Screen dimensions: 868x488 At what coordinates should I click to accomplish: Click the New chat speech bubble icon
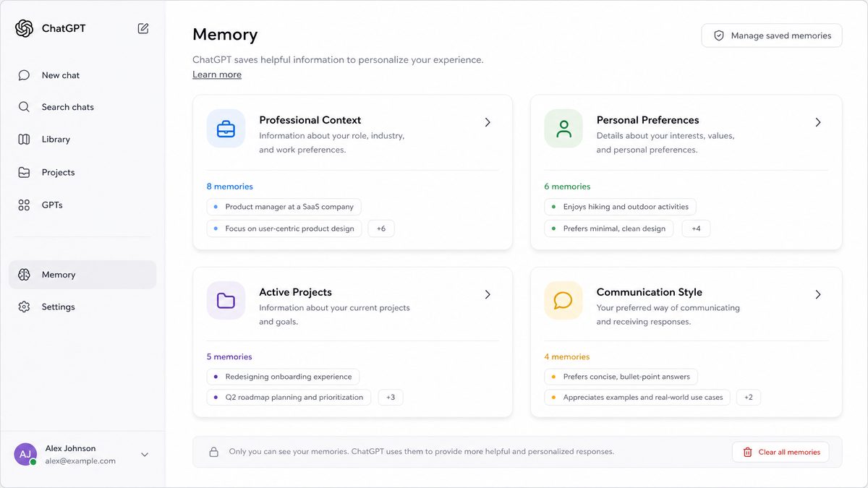(24, 75)
